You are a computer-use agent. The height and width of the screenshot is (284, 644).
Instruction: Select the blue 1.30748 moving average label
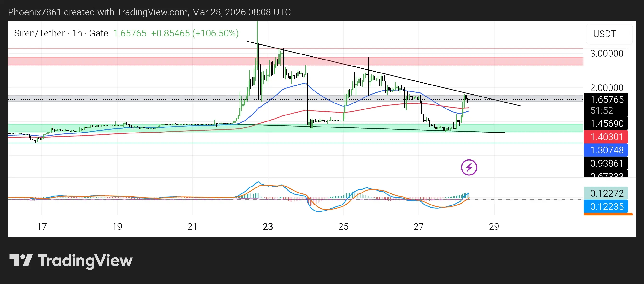coord(607,150)
